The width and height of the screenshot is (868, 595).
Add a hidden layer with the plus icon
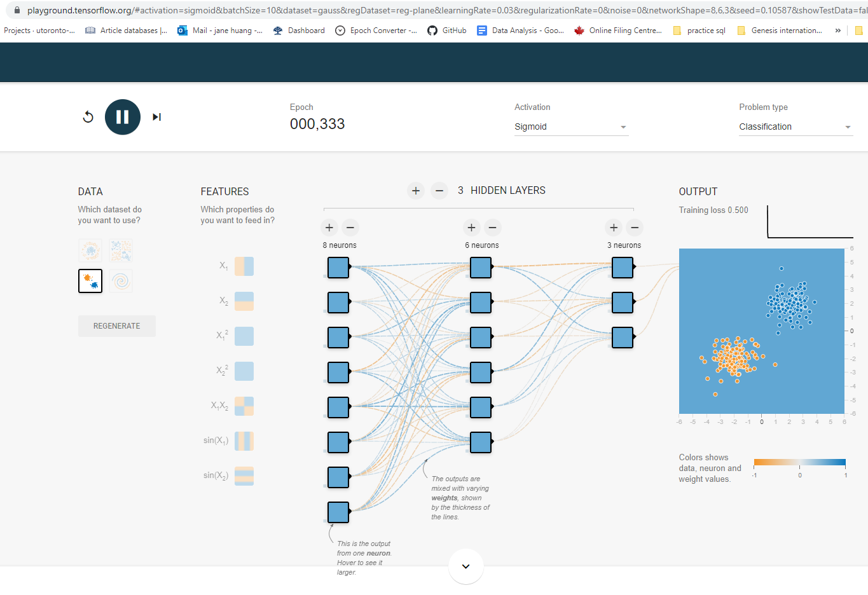coord(416,190)
